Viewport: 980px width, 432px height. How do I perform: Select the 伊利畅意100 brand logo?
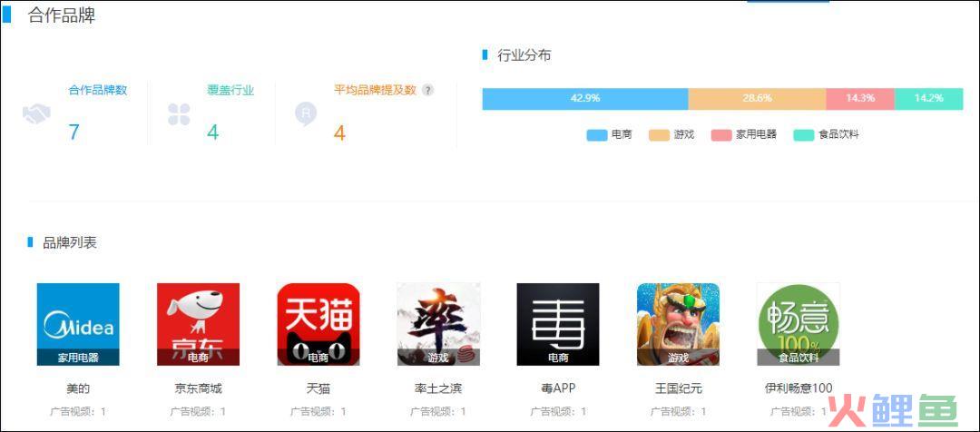[x=799, y=324]
